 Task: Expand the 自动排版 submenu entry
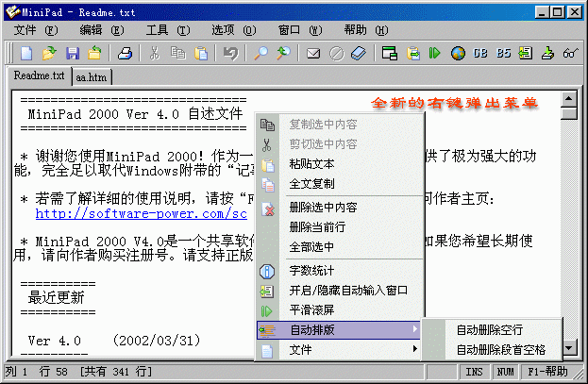coord(339,330)
